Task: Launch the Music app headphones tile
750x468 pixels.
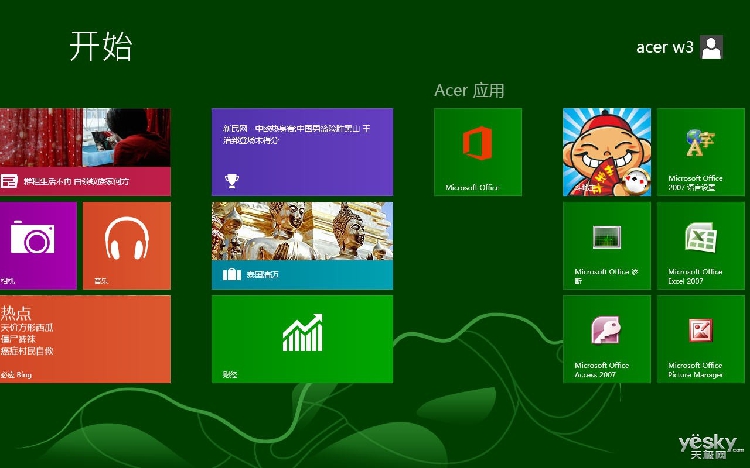Action: [x=127, y=245]
